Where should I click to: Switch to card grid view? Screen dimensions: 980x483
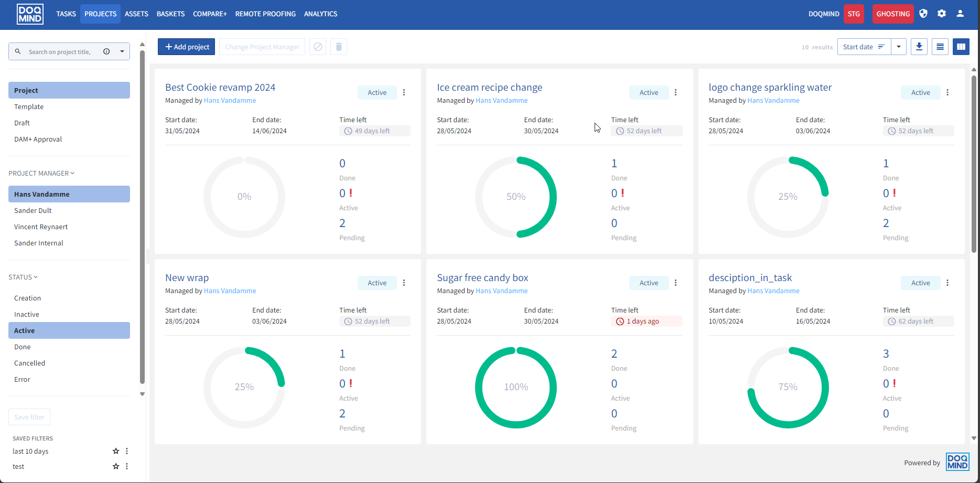point(961,47)
